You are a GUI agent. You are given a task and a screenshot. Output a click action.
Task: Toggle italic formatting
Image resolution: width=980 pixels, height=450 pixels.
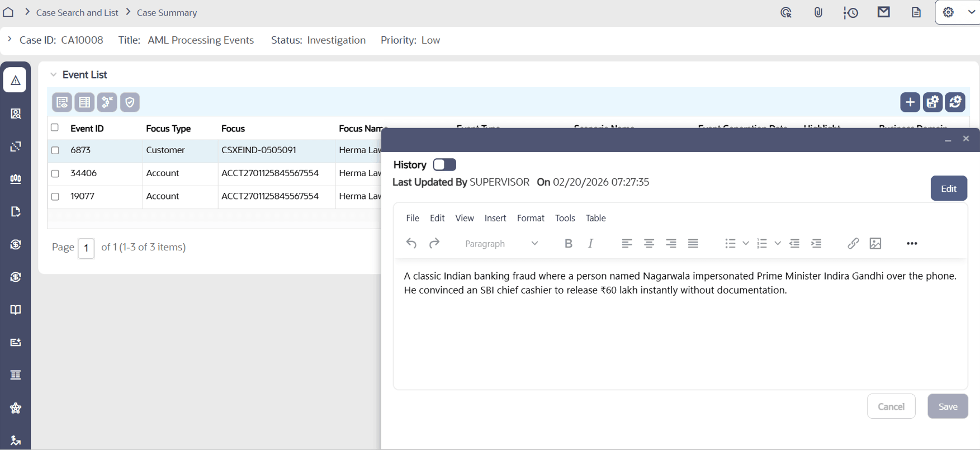(x=591, y=243)
